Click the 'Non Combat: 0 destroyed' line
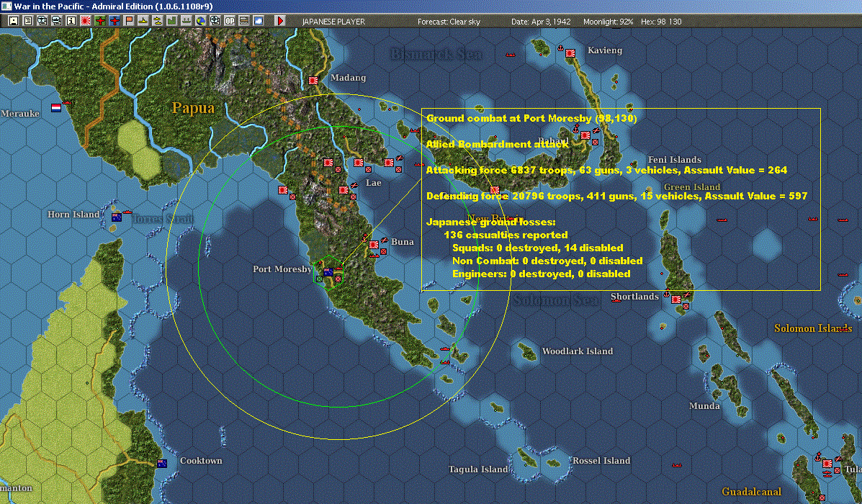This screenshot has height=504, width=862. [547, 261]
